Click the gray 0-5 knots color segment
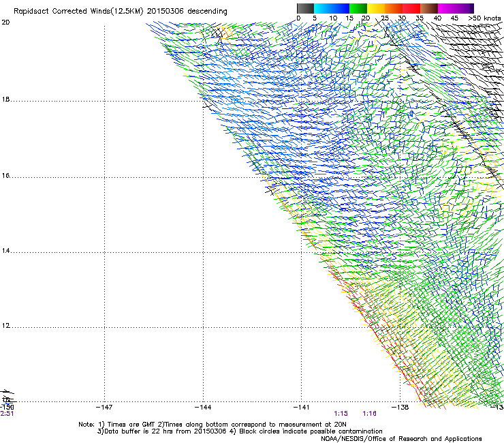504x443 pixels. coord(305,8)
